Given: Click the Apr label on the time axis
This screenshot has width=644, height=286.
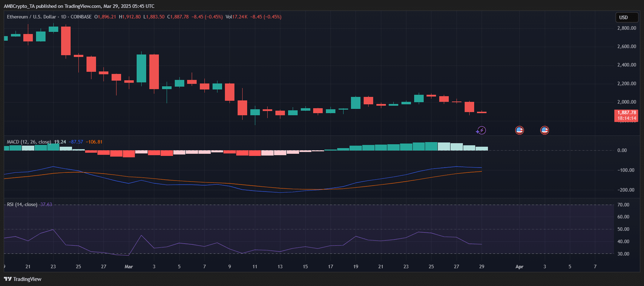Looking at the screenshot, I should point(519,267).
